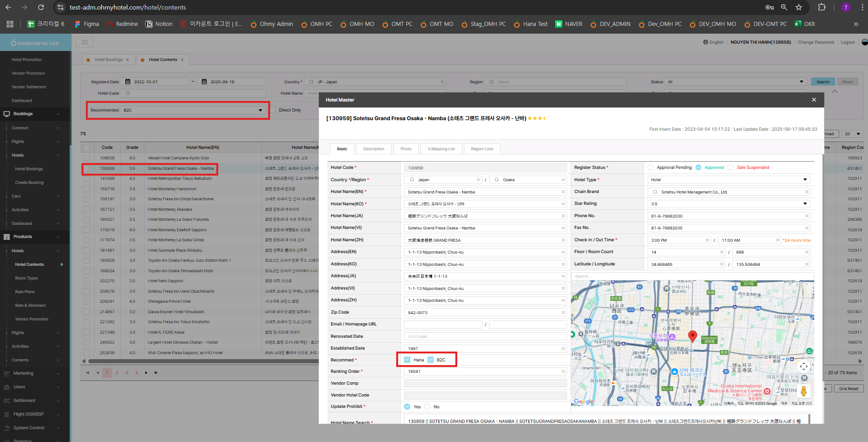Image resolution: width=868 pixels, height=442 pixels.
Task: Go to next page of grid results
Action: coord(146,373)
